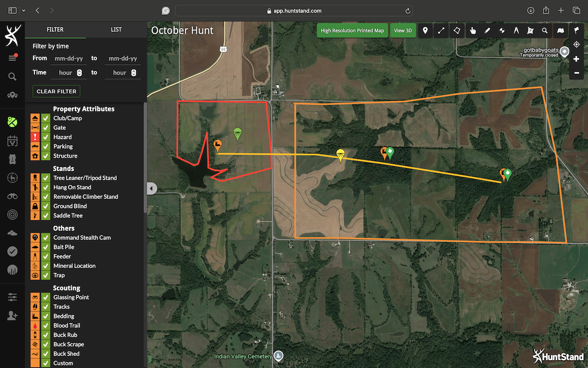
Task: Open search in the left sidebar
Action: pos(12,77)
